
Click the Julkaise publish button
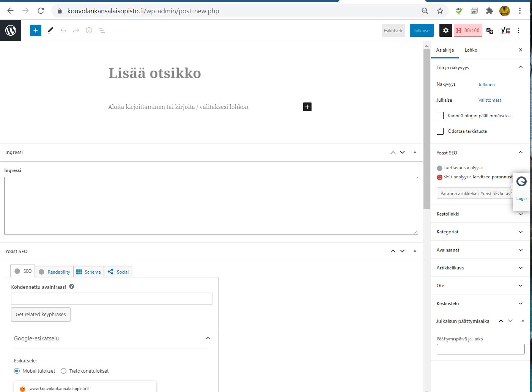pyautogui.click(x=422, y=30)
